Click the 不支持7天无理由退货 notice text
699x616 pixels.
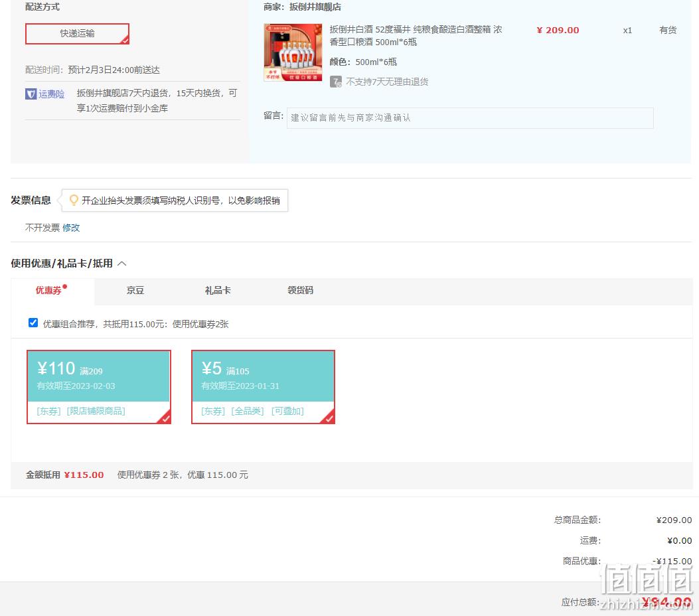[x=387, y=82]
